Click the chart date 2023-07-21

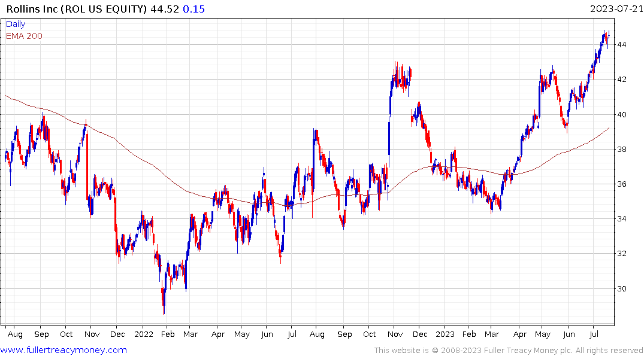[616, 8]
